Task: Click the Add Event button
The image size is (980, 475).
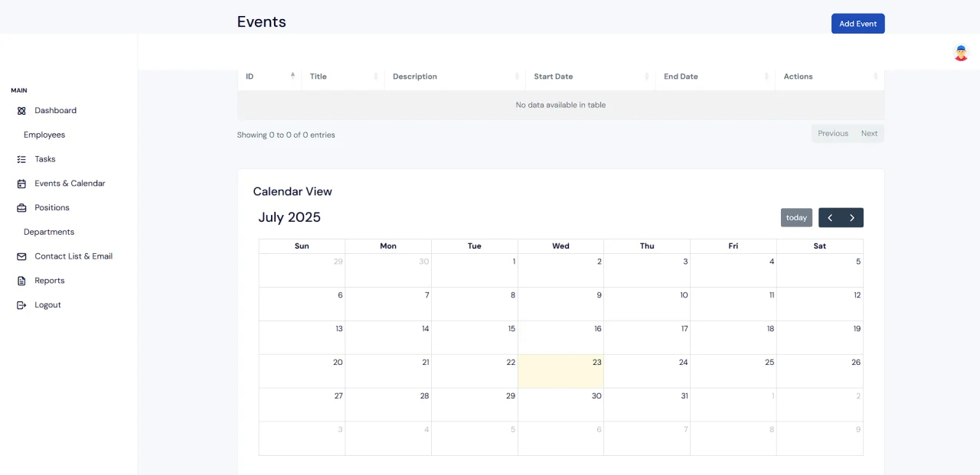Action: pyautogui.click(x=857, y=24)
